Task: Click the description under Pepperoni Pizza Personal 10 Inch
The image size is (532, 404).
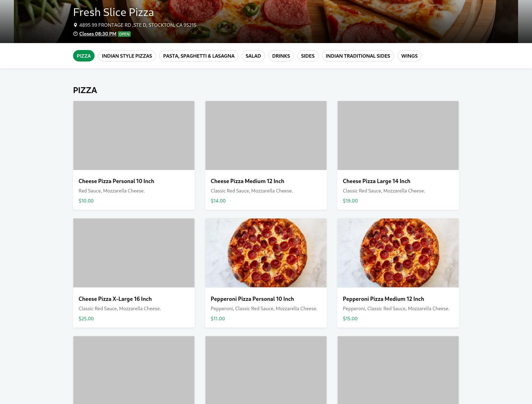Action: [264, 308]
